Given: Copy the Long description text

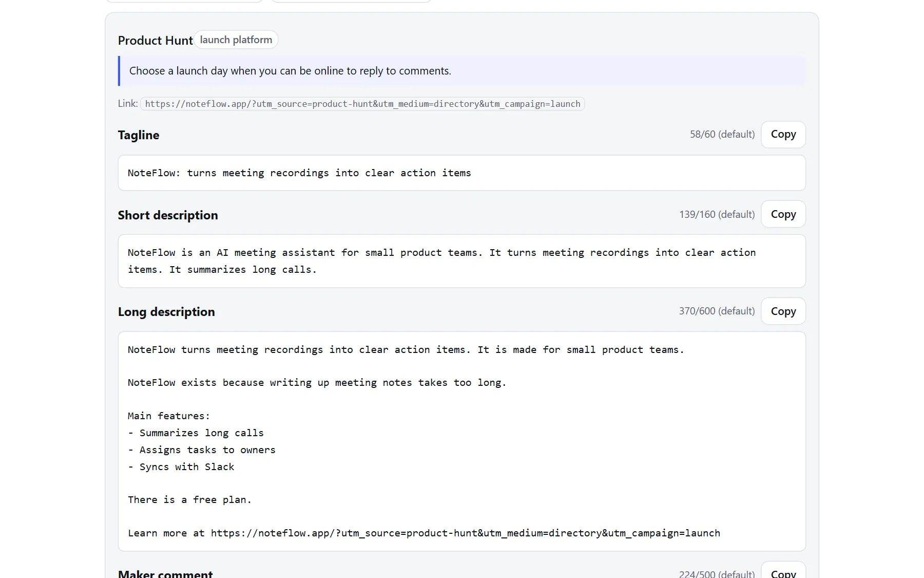Looking at the screenshot, I should point(783,311).
